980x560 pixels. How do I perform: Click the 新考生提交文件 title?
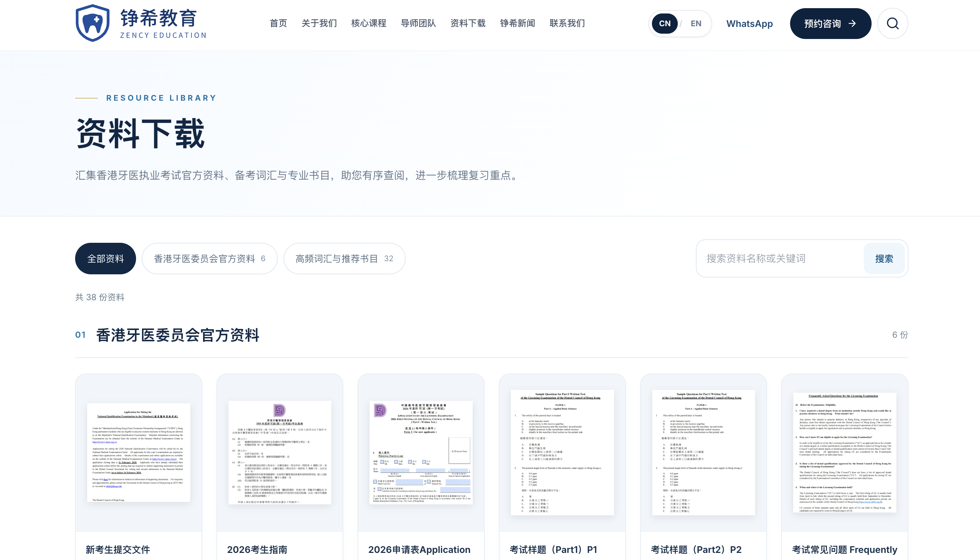(x=118, y=550)
